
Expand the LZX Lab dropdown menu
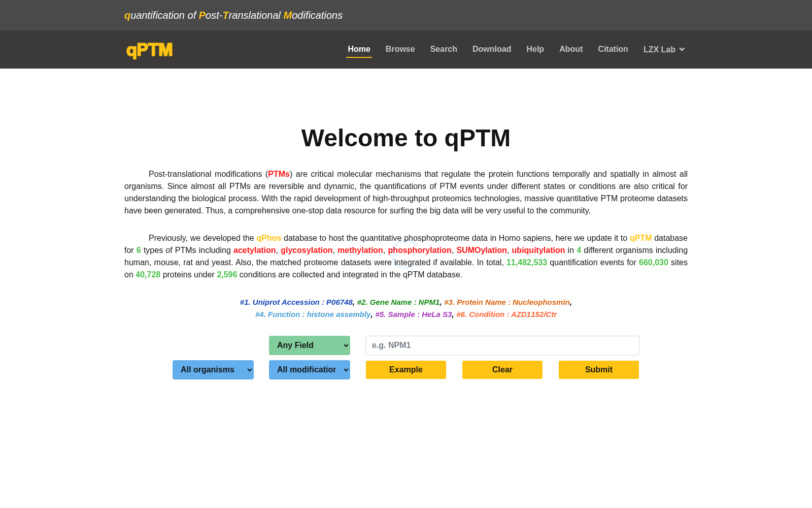click(x=664, y=50)
